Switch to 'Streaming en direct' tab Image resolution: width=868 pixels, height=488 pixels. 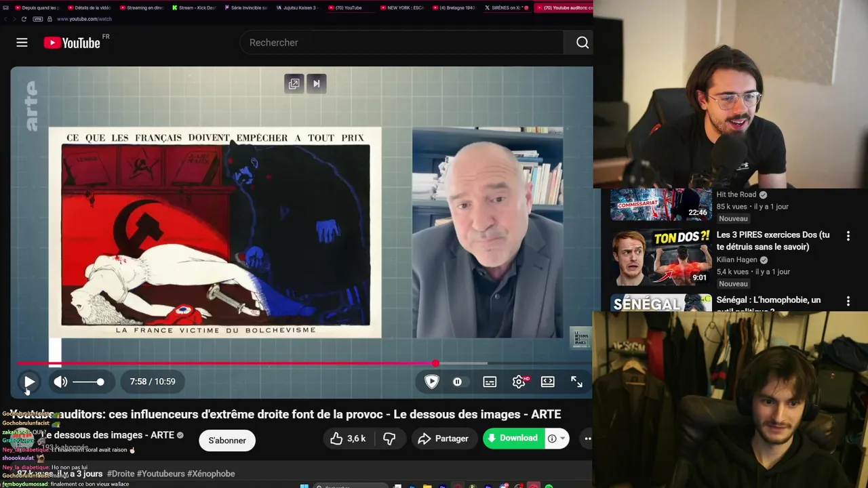142,7
